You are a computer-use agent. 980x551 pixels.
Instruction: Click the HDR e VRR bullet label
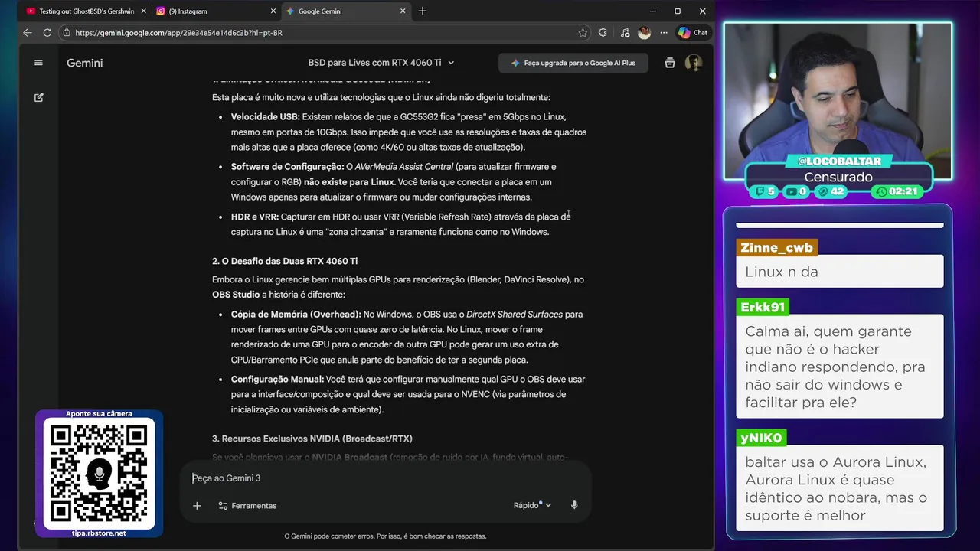click(255, 217)
